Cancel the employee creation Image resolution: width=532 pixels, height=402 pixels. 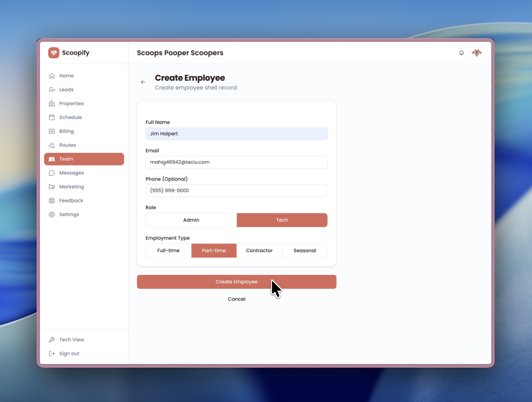click(x=236, y=299)
